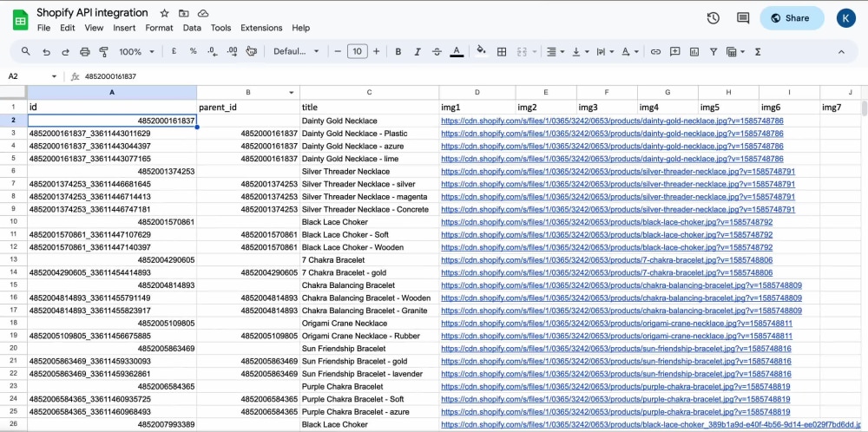This screenshot has width=868, height=432.
Task: Open the zoom 100% dropdown
Action: [x=136, y=51]
